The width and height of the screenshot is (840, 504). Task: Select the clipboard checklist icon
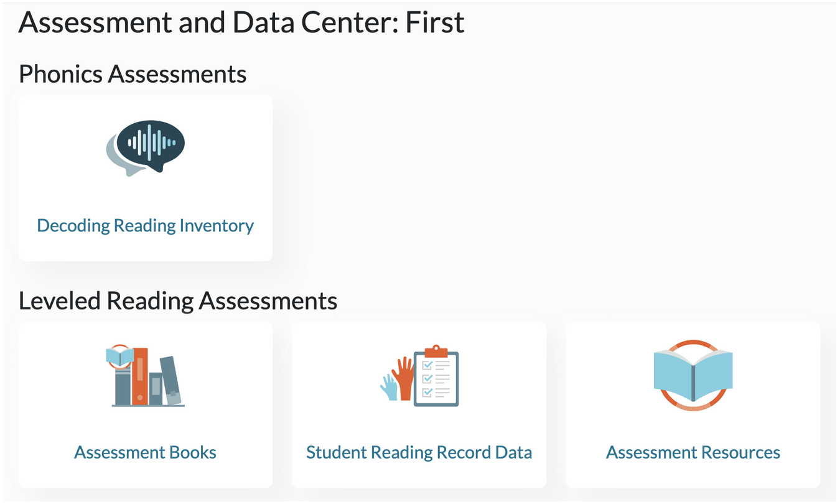(x=436, y=376)
